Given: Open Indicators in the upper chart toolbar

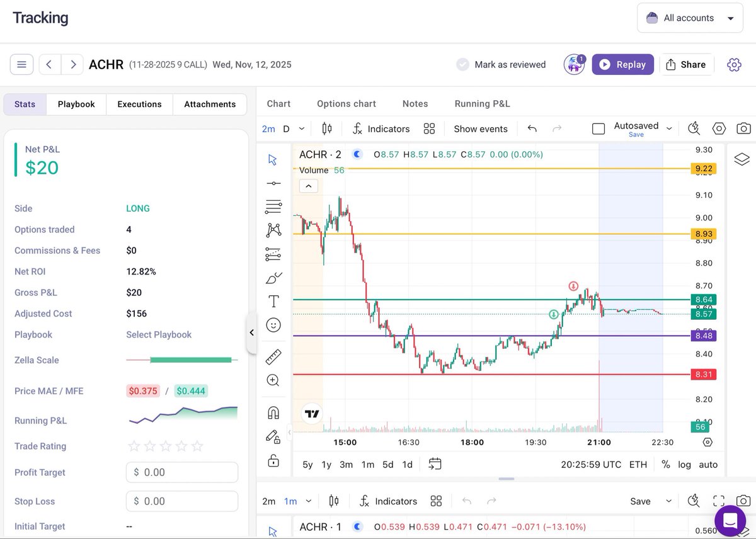Looking at the screenshot, I should 381,128.
